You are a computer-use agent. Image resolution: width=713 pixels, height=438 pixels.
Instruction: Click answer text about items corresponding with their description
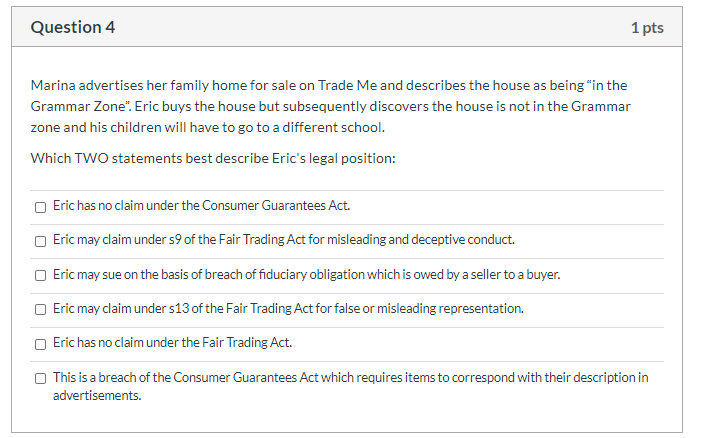click(350, 377)
